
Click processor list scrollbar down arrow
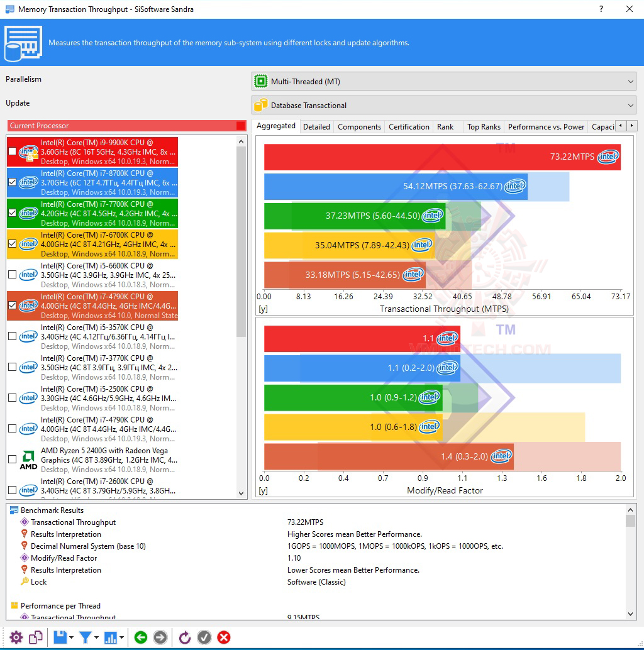coord(241,493)
